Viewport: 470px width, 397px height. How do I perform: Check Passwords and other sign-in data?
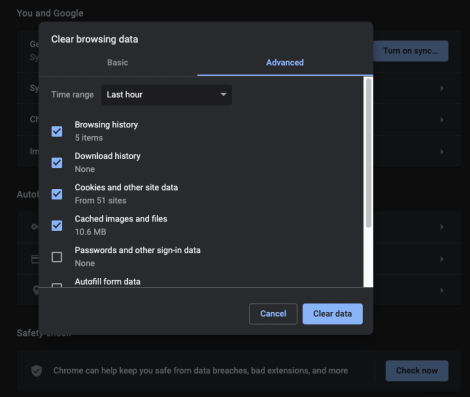tap(57, 257)
